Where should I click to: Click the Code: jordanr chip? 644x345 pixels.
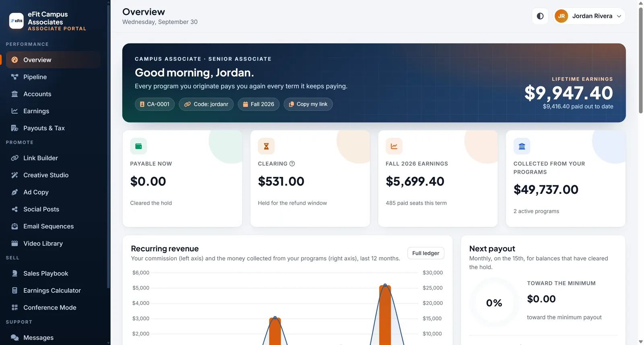coord(206,104)
